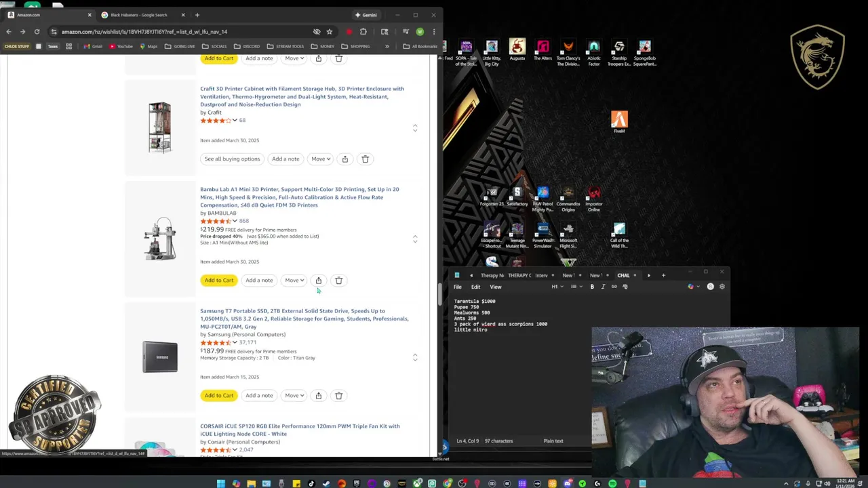Screen dimensions: 868x488
Task: Share the Samsung T7 Portable SSD item
Action: click(x=318, y=395)
